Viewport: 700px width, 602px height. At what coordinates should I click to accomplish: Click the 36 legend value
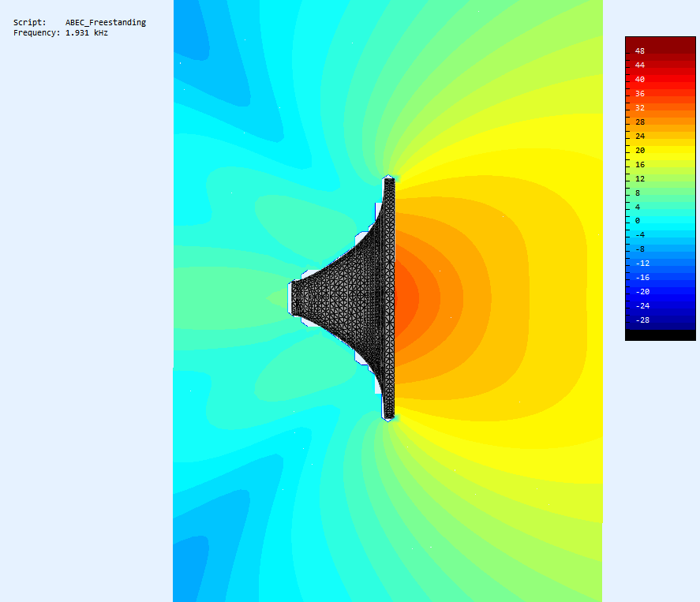(640, 94)
